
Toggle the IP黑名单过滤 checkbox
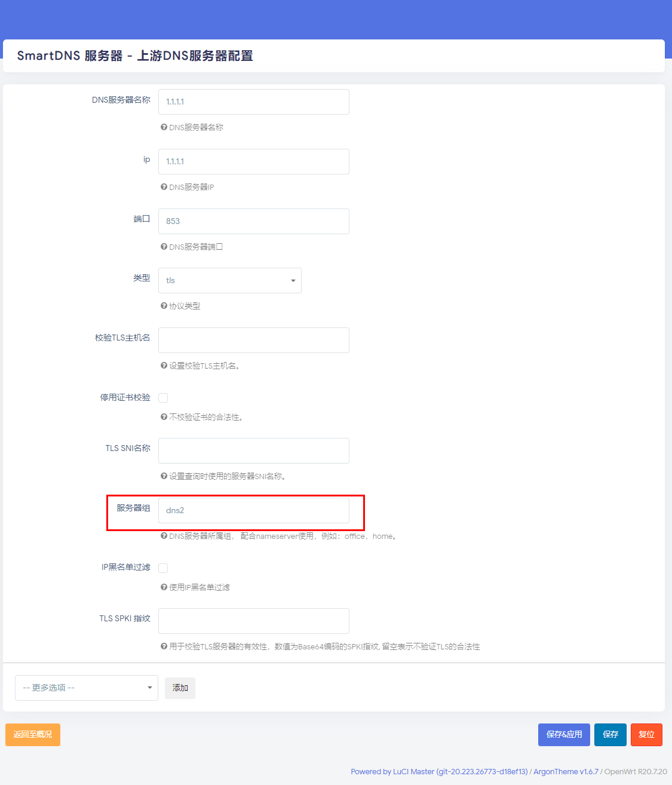pyautogui.click(x=163, y=568)
